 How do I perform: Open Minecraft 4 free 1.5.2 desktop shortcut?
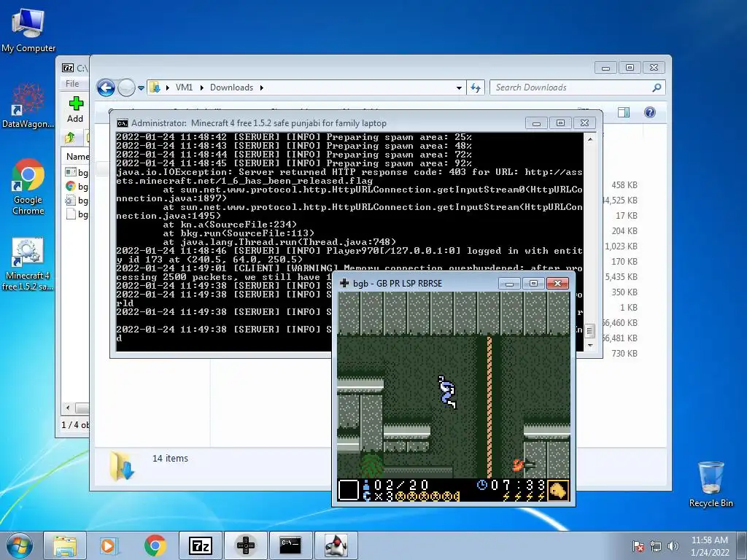tap(28, 264)
